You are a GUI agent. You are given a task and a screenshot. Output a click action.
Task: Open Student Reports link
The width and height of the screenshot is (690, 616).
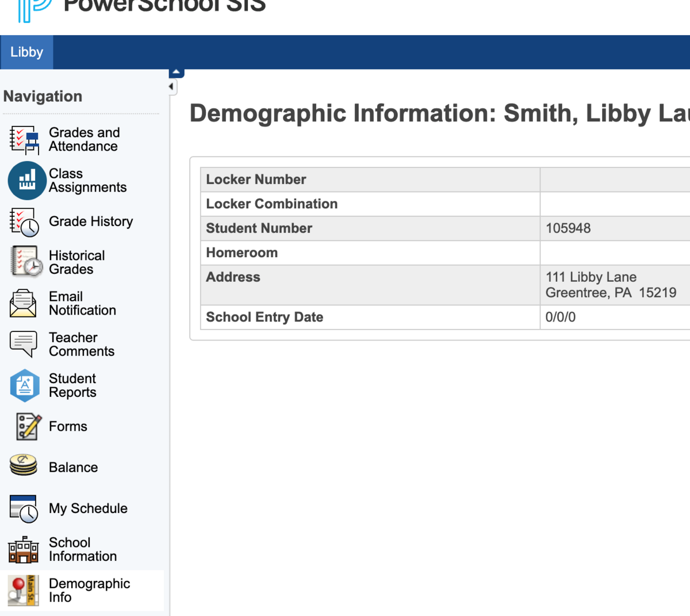[x=72, y=385]
